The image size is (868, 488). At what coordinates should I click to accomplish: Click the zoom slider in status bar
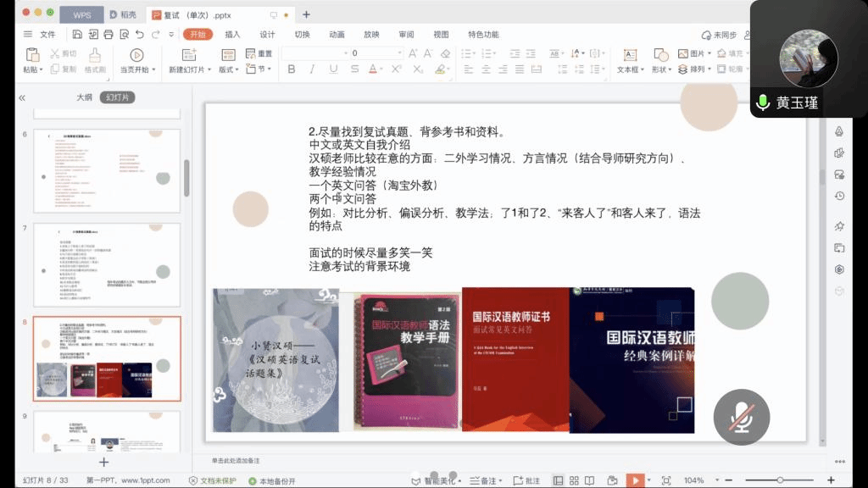778,480
